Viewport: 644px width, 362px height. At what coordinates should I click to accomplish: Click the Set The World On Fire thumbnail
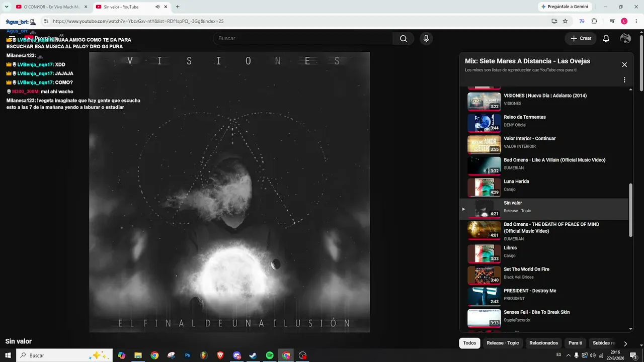coord(484,275)
